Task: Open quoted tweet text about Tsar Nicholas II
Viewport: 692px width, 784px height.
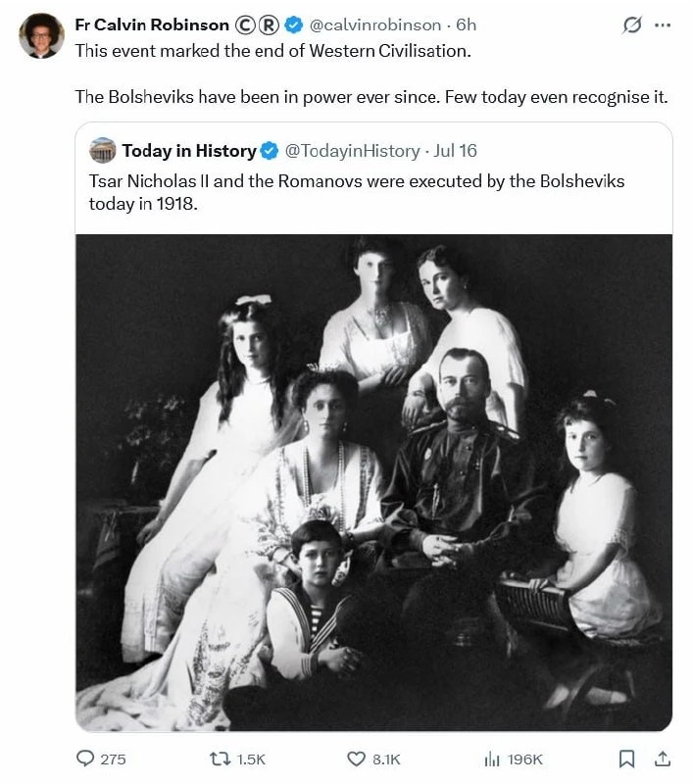Action: coord(357,192)
